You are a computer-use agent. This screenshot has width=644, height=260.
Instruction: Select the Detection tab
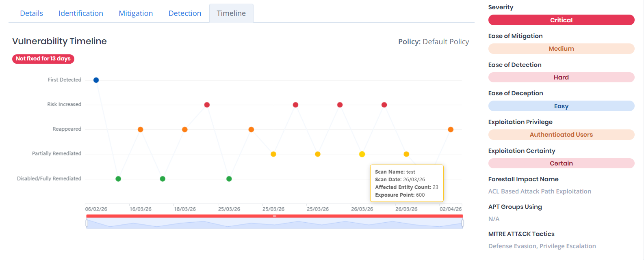185,13
